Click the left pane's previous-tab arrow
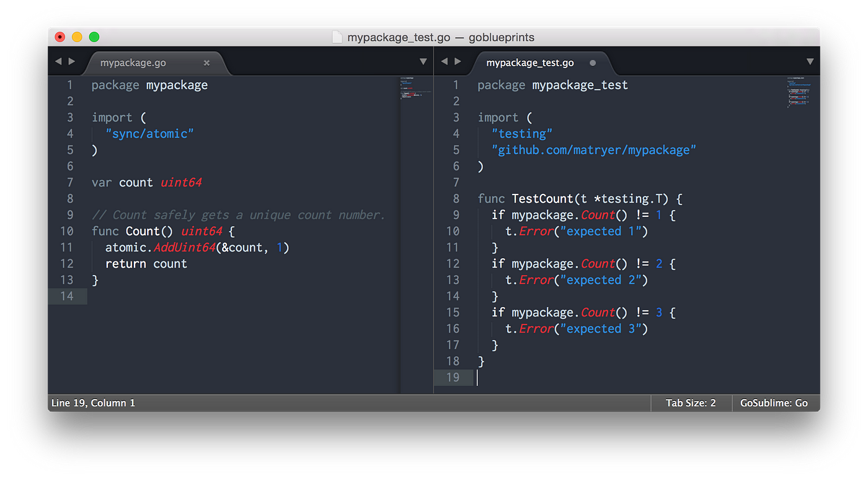 click(x=58, y=61)
